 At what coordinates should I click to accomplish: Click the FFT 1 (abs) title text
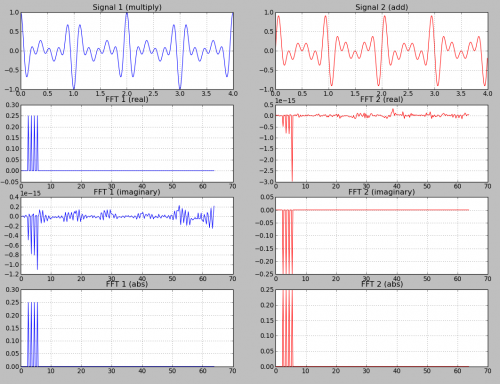[127, 284]
